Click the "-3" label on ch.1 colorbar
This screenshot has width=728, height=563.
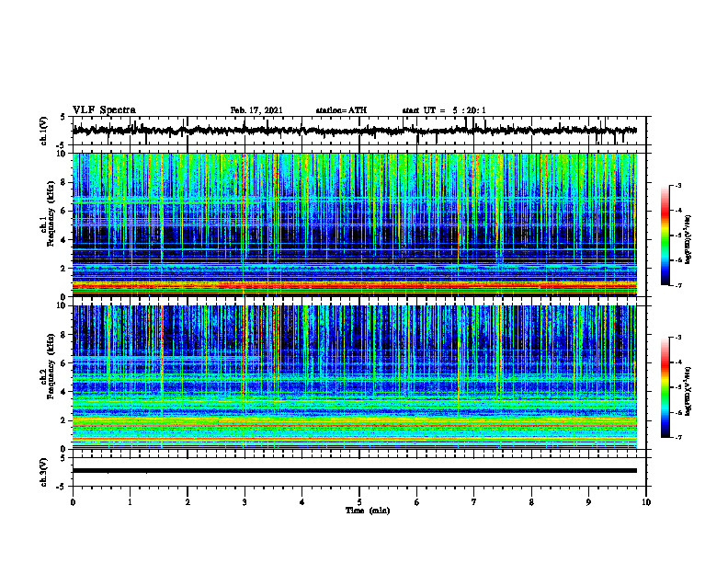[678, 185]
